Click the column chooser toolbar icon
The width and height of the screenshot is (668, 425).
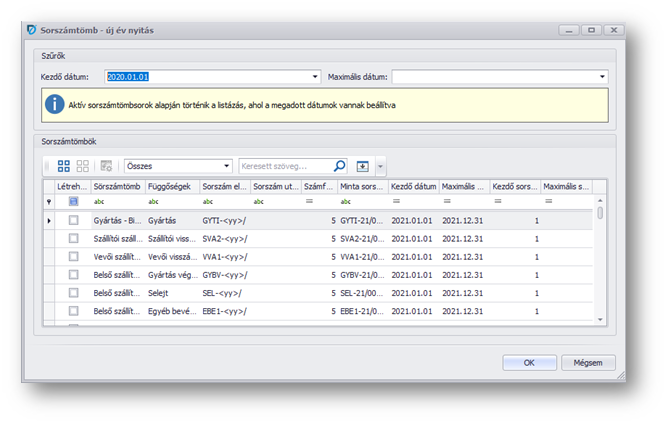pyautogui.click(x=106, y=166)
